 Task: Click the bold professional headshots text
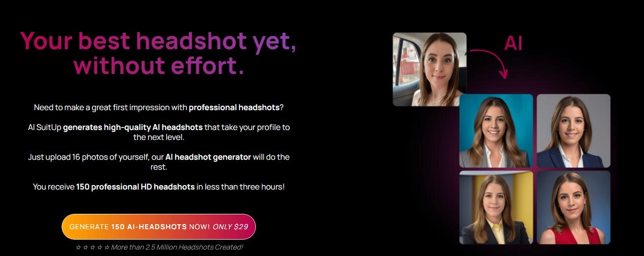[234, 107]
